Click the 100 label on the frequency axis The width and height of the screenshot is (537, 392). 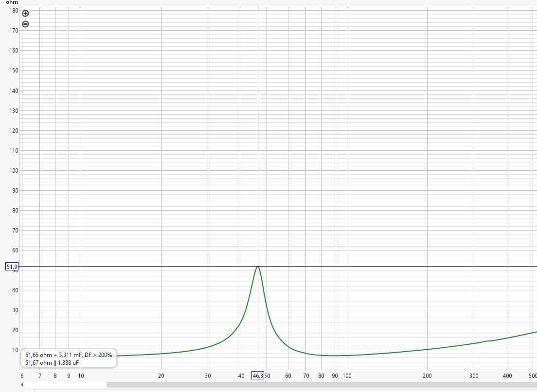[x=347, y=375]
